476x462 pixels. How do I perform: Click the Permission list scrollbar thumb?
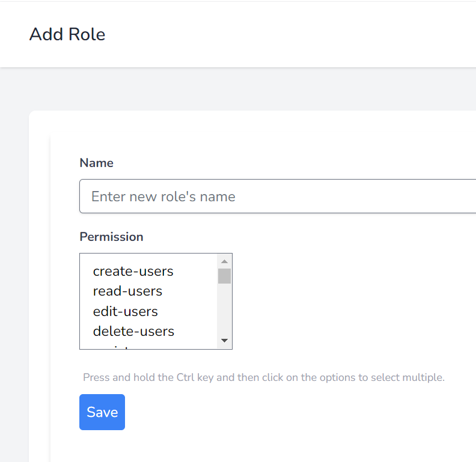(x=225, y=276)
